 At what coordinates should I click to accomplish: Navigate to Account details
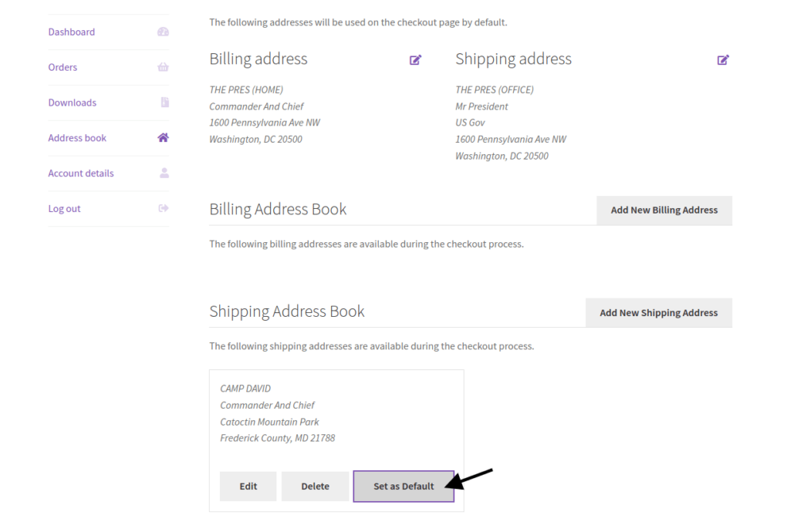(80, 172)
